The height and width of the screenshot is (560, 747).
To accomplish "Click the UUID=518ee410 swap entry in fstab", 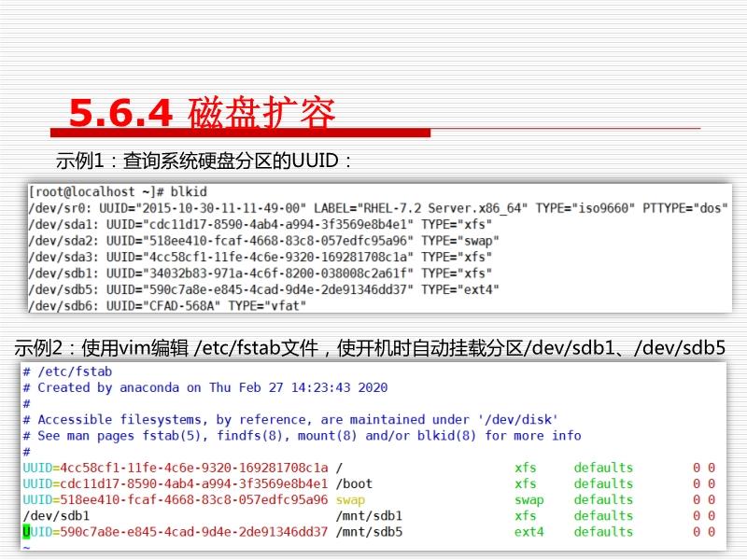I will pyautogui.click(x=176, y=500).
